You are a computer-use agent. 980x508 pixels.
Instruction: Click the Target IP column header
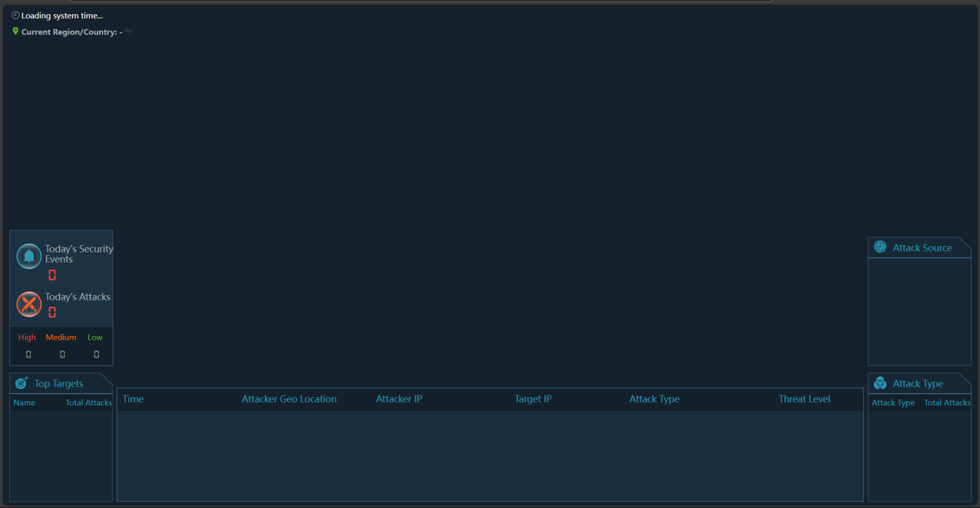[532, 399]
